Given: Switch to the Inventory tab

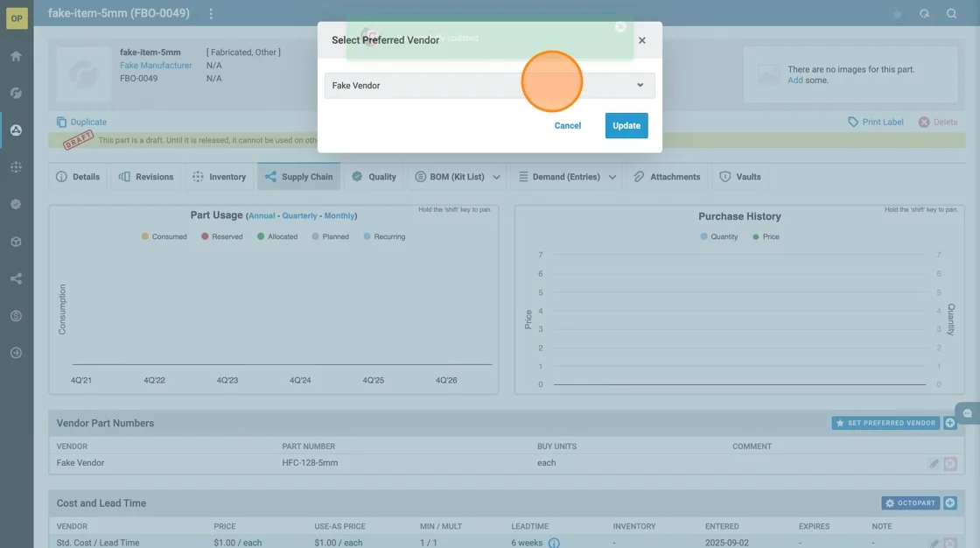Looking at the screenshot, I should pyautogui.click(x=219, y=177).
